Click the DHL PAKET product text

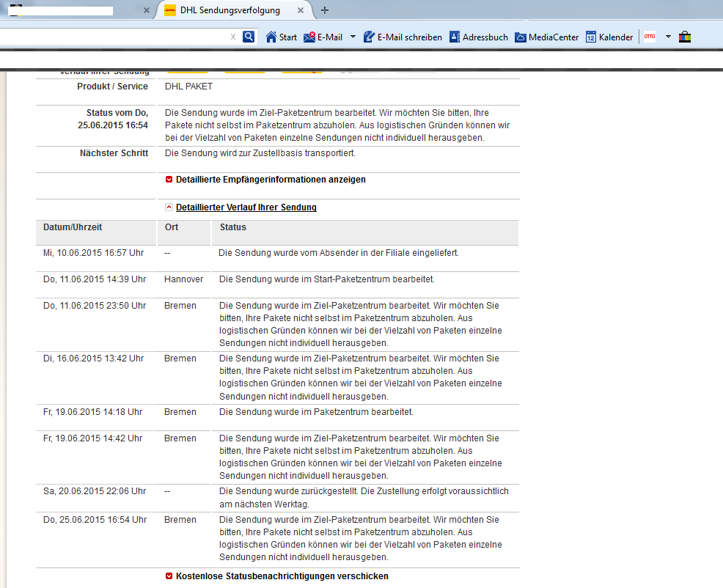(x=188, y=87)
